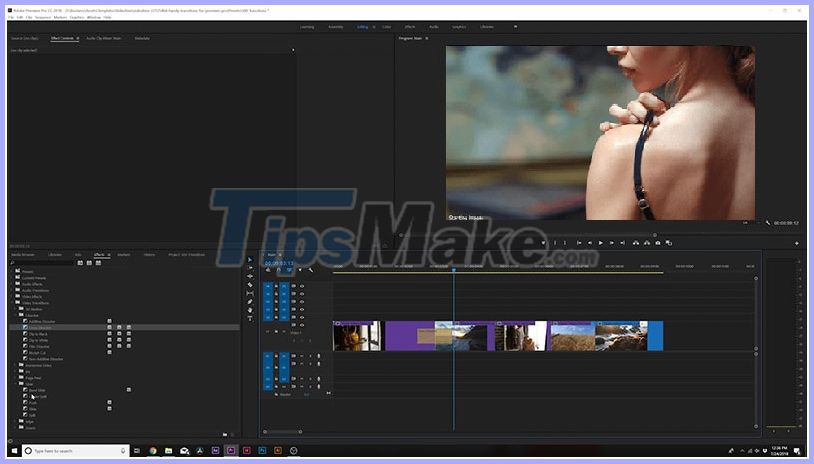The image size is (814, 464).
Task: Open workspace overflow chevron menu
Action: point(515,26)
